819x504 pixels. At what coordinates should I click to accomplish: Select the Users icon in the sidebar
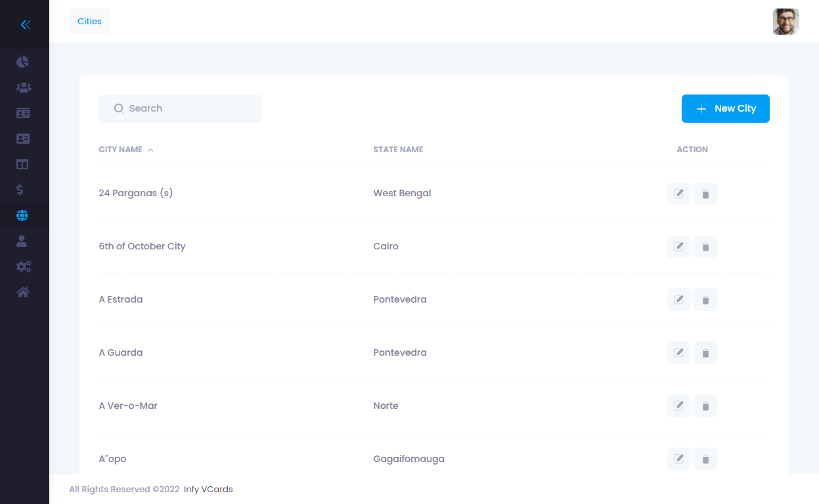tap(23, 87)
